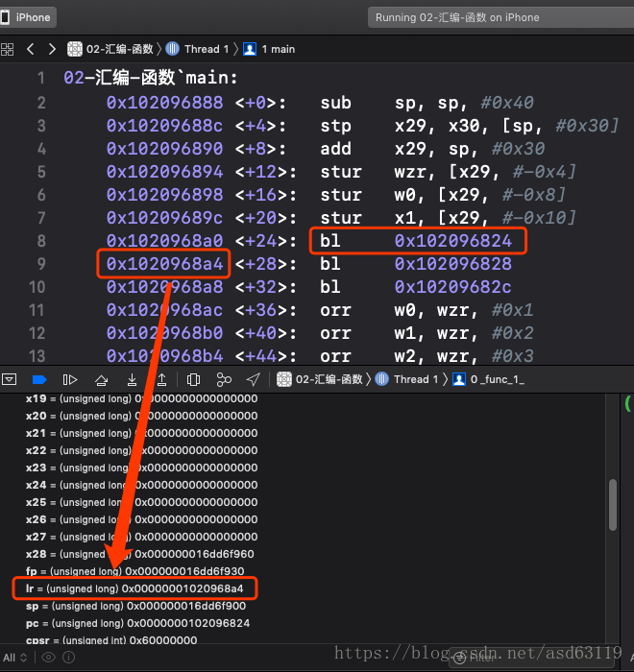Select 02-汇编-函数 in editor jump bar
The height and width of the screenshot is (672, 634).
click(x=110, y=49)
